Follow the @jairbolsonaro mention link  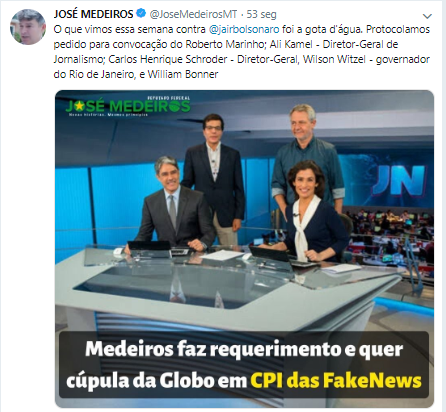coord(244,29)
